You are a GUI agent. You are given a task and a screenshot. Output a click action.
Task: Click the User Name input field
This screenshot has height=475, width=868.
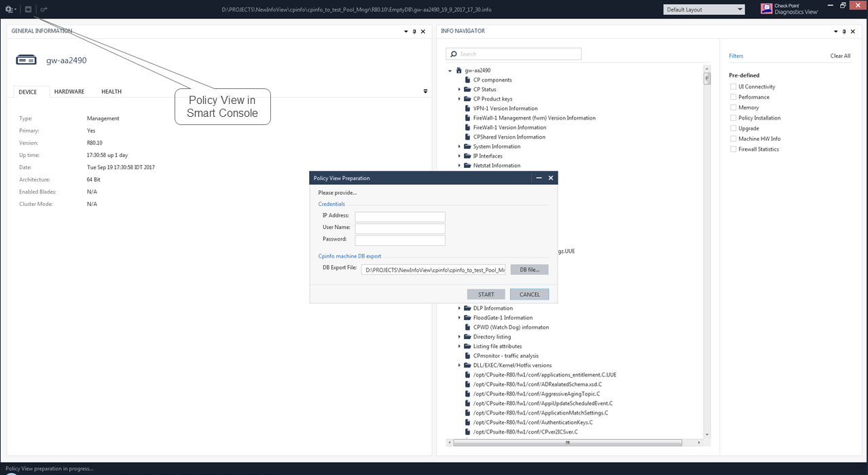point(400,228)
